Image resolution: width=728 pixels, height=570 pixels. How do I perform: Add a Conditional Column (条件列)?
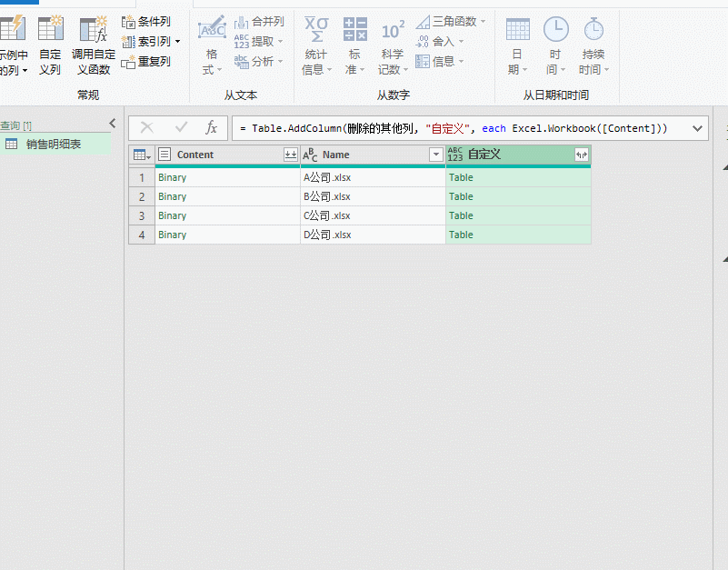click(145, 22)
